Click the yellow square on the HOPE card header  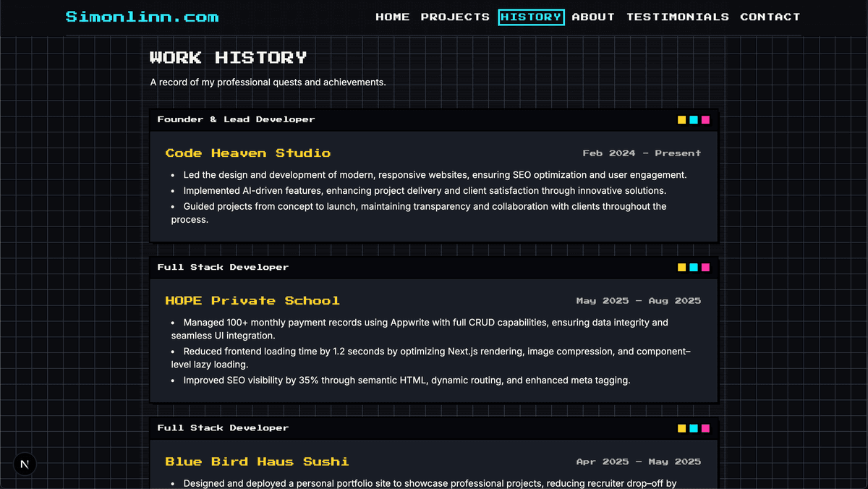click(681, 267)
